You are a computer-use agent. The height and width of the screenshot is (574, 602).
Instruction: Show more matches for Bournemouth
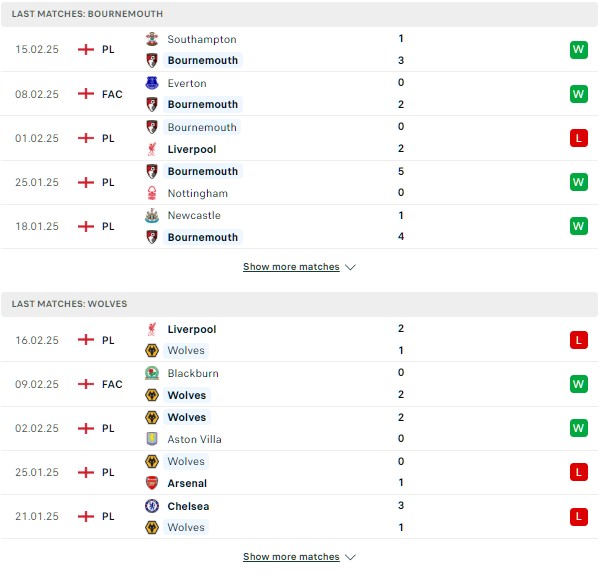tap(291, 266)
